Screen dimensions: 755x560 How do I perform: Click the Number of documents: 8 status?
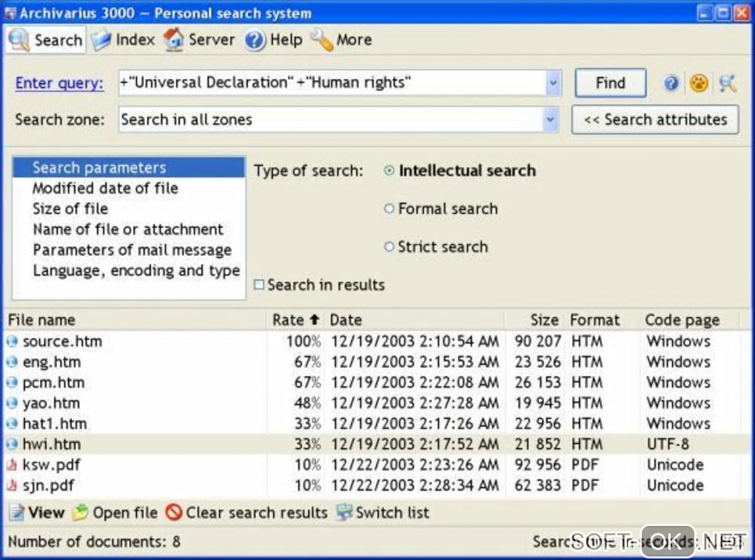(x=95, y=542)
